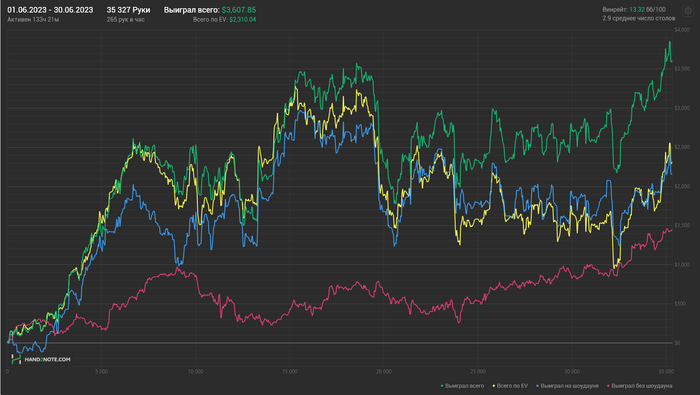This screenshot has width=700, height=395.
Task: Click the date range 01.06.2023 - 30.06.2023
Action: (x=50, y=10)
